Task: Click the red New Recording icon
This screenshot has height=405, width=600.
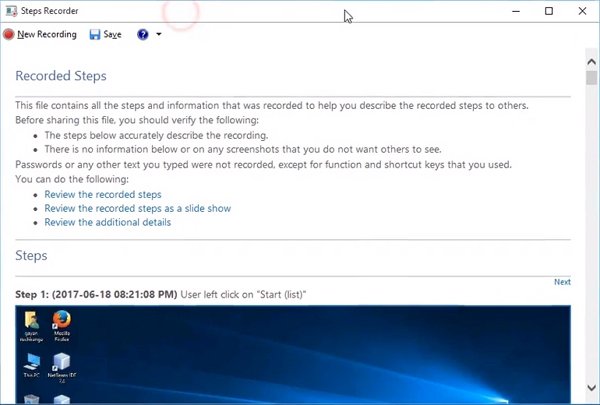Action: [8, 34]
